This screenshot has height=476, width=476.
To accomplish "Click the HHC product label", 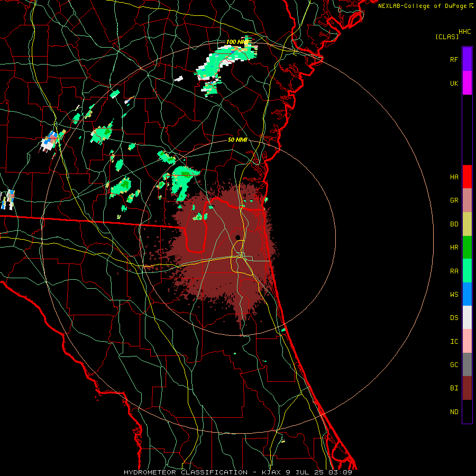I will click(465, 32).
